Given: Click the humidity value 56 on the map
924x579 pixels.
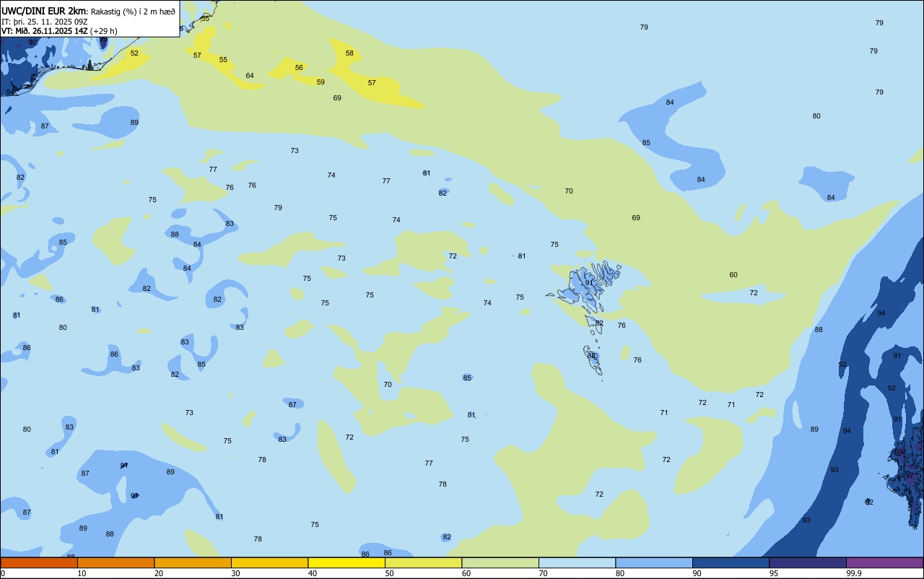Looking at the screenshot, I should tap(299, 68).
